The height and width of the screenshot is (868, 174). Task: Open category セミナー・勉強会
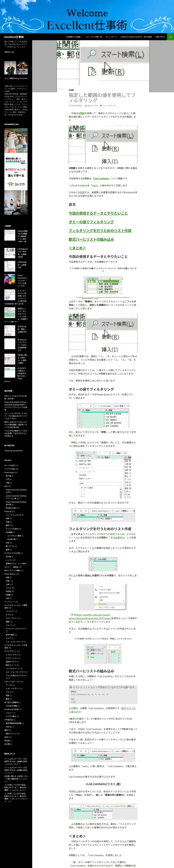(11, 567)
